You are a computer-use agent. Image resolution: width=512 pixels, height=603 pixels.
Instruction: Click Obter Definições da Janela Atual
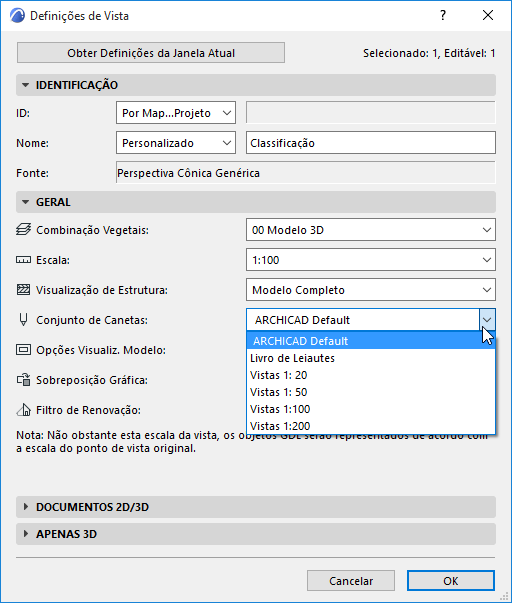(x=151, y=53)
